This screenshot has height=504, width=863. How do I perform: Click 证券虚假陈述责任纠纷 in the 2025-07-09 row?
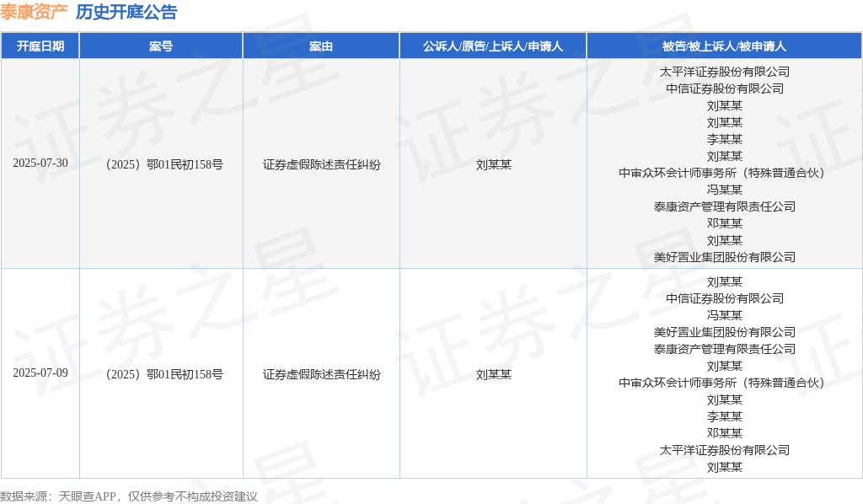click(x=321, y=374)
